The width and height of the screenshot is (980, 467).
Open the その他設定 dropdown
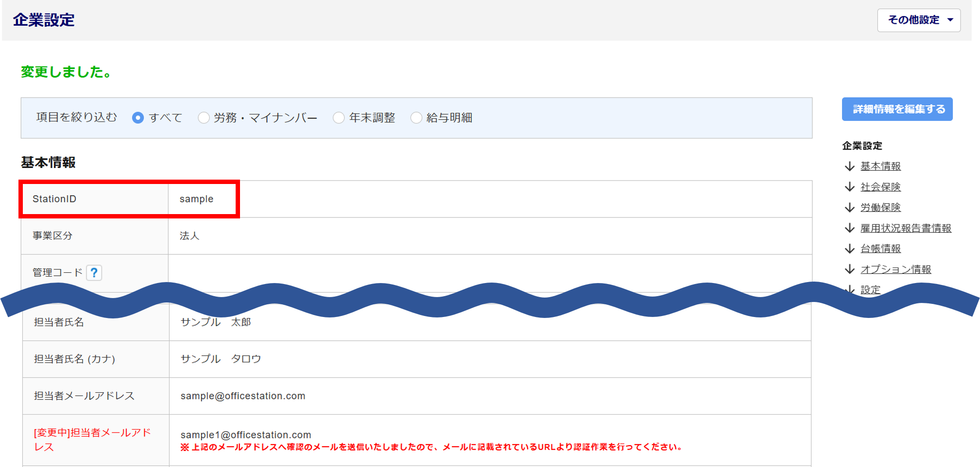coord(918,20)
